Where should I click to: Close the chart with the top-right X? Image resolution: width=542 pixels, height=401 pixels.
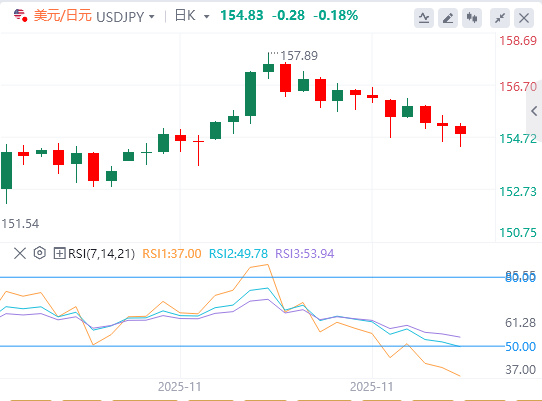[x=524, y=18]
